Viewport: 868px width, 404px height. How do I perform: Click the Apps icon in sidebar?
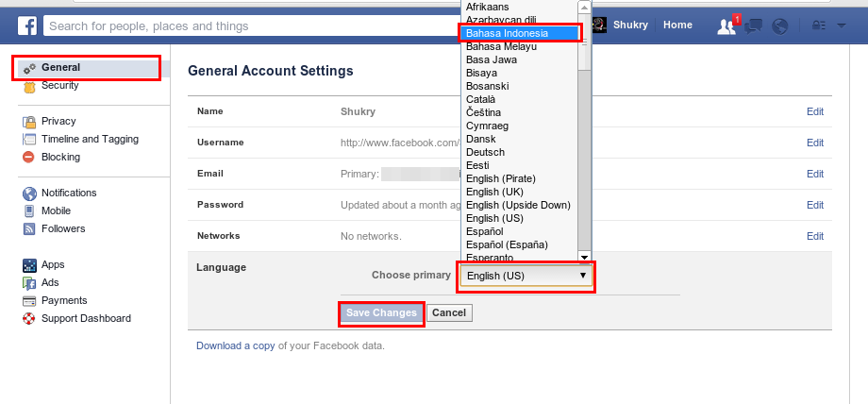pyautogui.click(x=29, y=265)
